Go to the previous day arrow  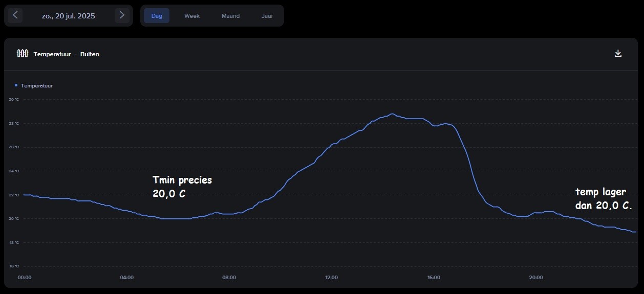[15, 15]
